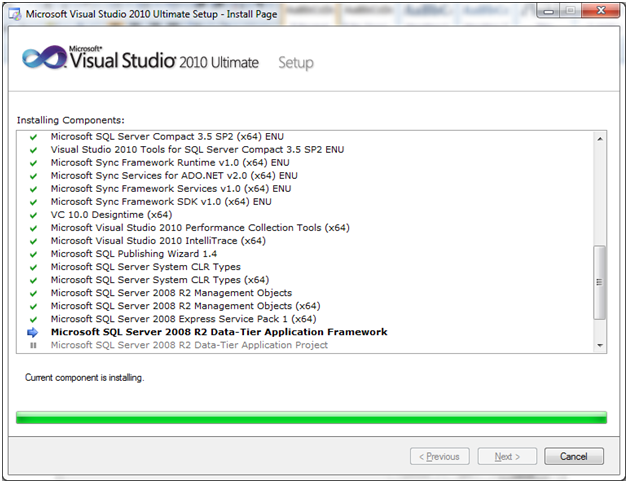
Task: Click the scroll up arrow in components list
Action: 600,139
